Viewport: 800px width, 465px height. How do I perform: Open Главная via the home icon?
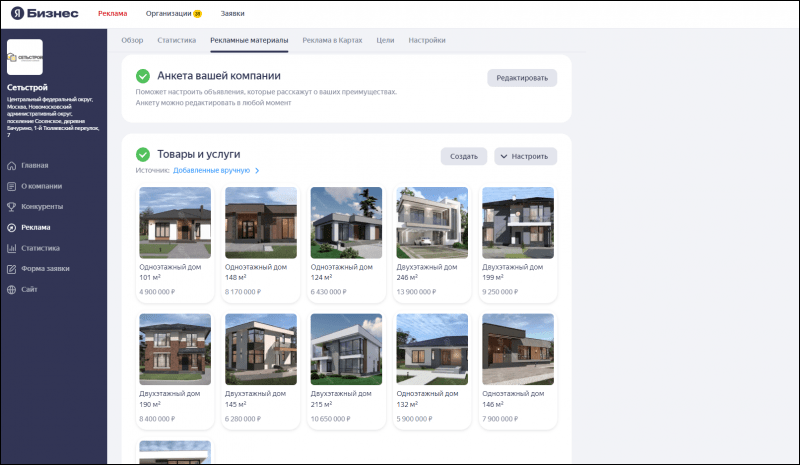[11, 165]
